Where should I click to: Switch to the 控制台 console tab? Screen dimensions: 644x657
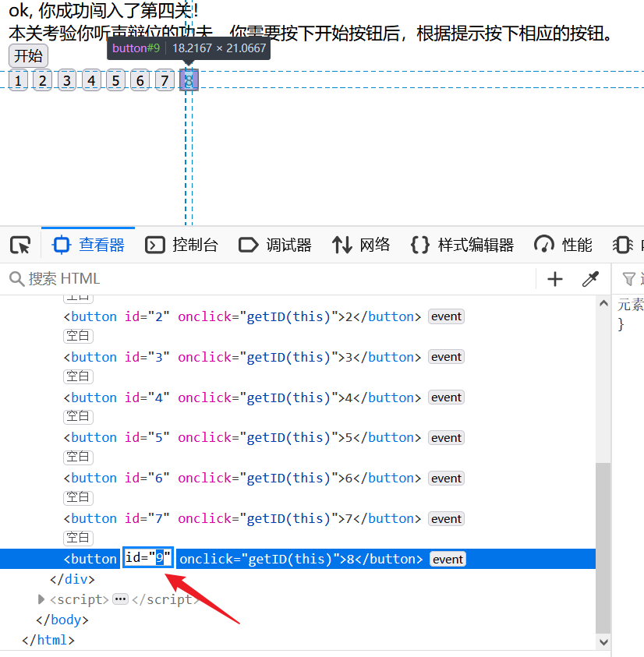[x=182, y=245]
